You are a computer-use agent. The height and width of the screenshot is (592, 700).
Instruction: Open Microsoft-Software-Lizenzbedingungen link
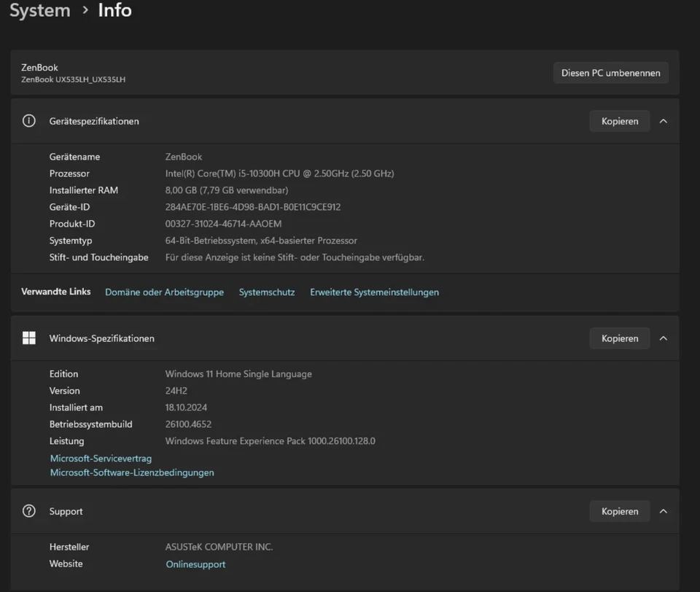click(132, 472)
